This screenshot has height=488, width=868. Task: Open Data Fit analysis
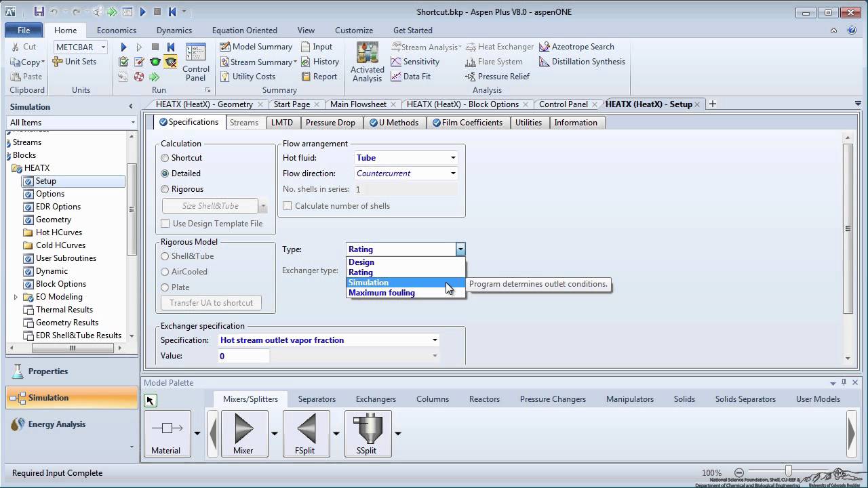(411, 77)
